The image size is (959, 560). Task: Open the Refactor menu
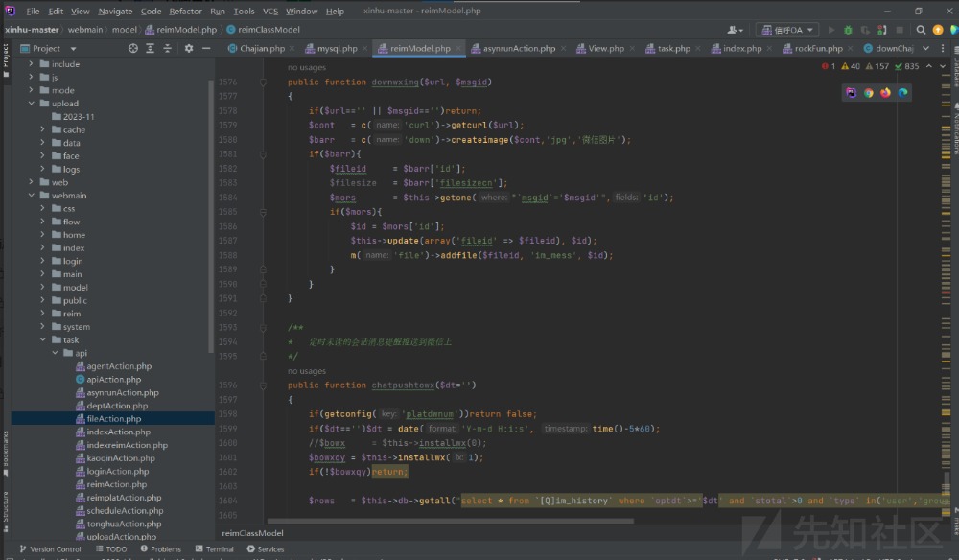185,12
